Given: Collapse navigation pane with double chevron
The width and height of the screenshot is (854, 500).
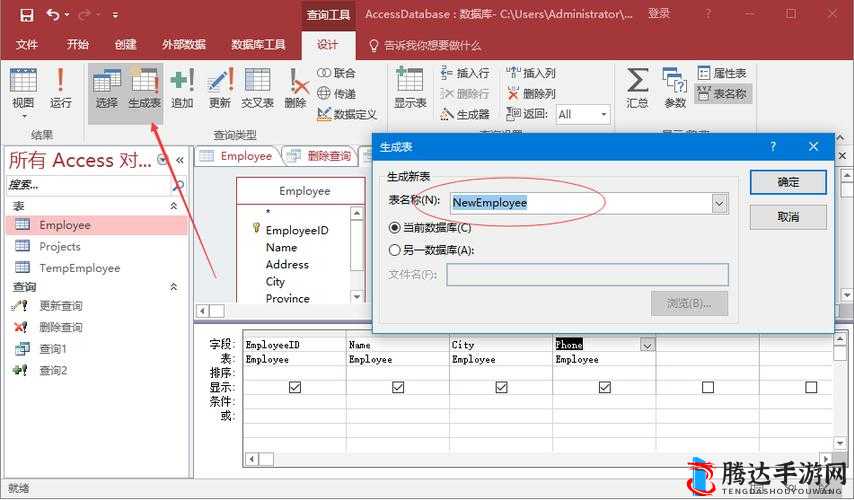Looking at the screenshot, I should point(180,160).
